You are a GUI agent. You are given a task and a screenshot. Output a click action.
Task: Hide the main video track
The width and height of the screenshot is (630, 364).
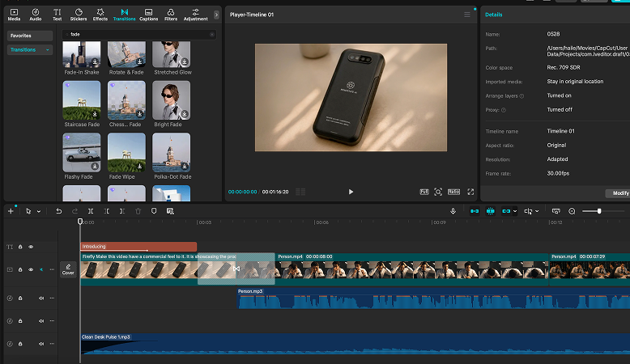pyautogui.click(x=31, y=269)
